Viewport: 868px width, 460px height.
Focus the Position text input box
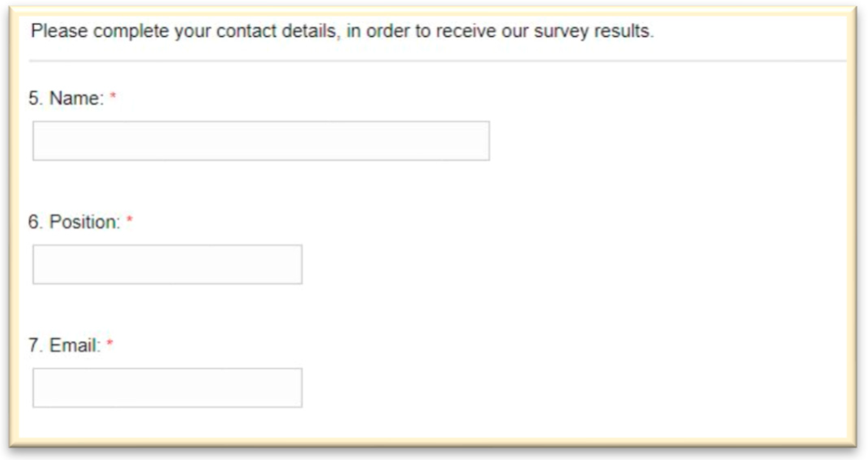(167, 265)
